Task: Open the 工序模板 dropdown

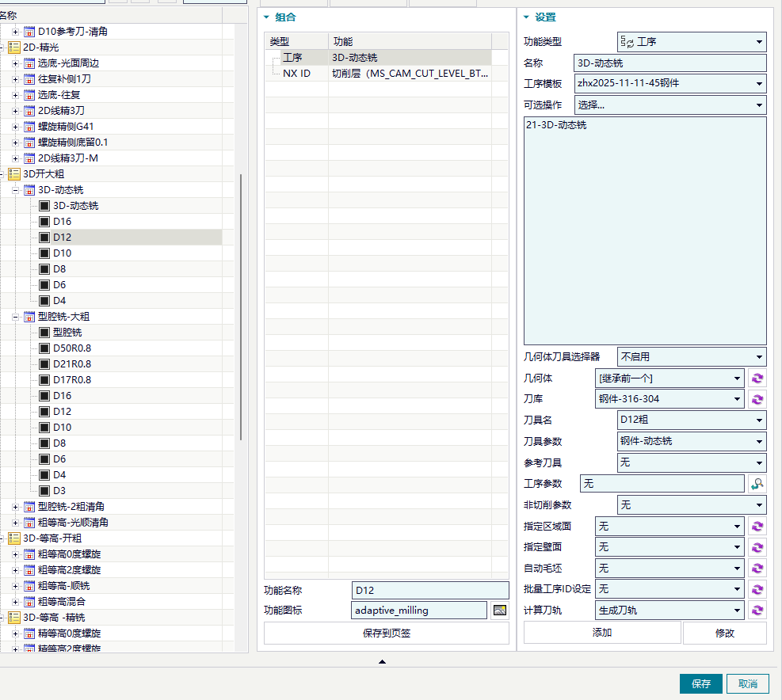Action: click(x=670, y=83)
